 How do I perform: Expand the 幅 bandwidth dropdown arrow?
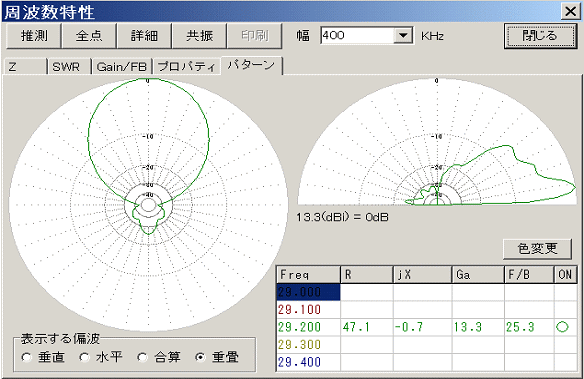point(403,36)
